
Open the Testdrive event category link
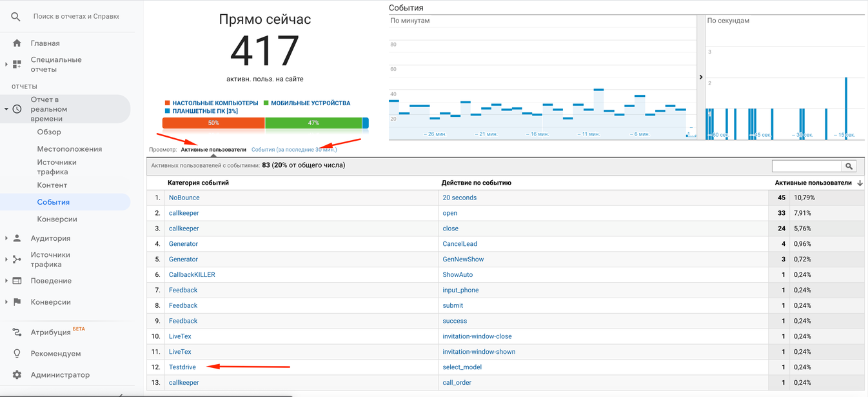182,367
